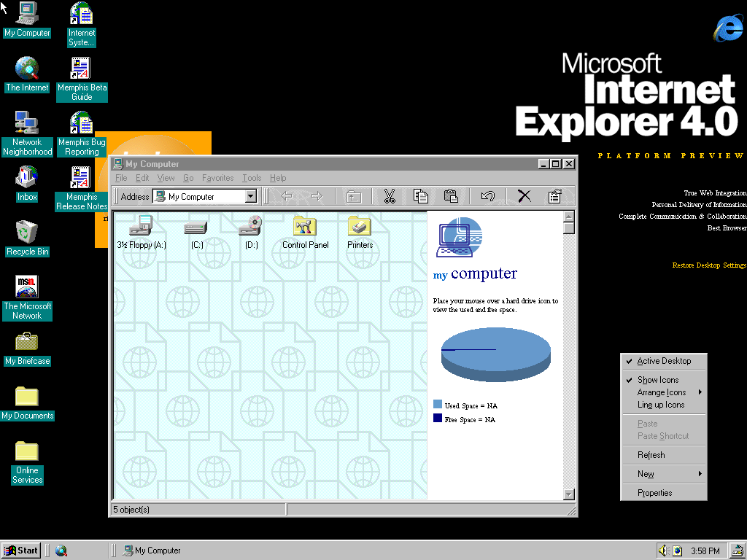Select the Control Panel folder icon
Image resolution: width=747 pixels, height=560 pixels.
coord(305,227)
